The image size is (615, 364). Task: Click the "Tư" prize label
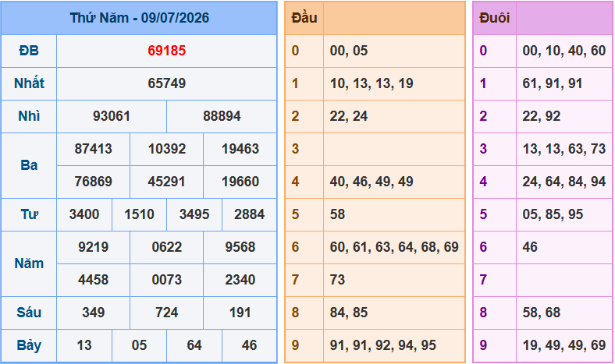point(29,214)
